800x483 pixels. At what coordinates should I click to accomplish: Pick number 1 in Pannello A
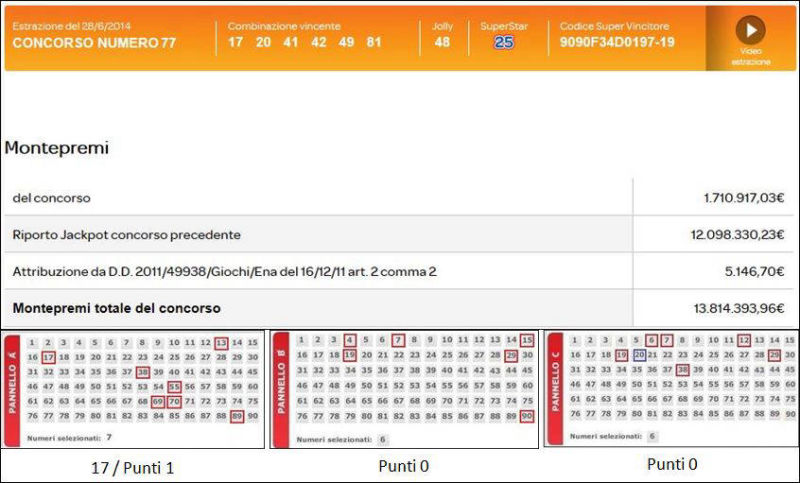coord(33,342)
